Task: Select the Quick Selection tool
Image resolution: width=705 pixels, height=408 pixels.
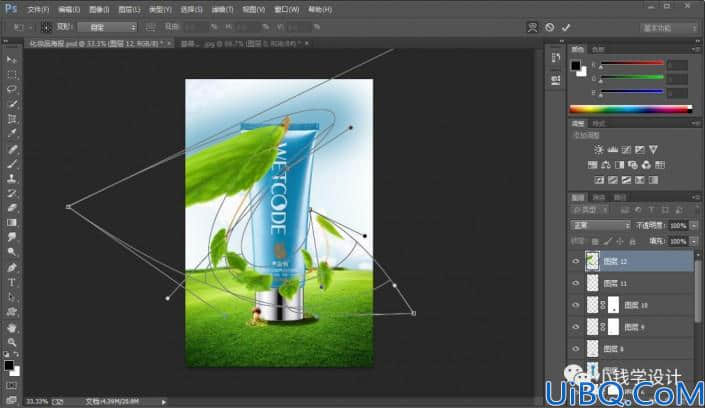Action: point(12,104)
